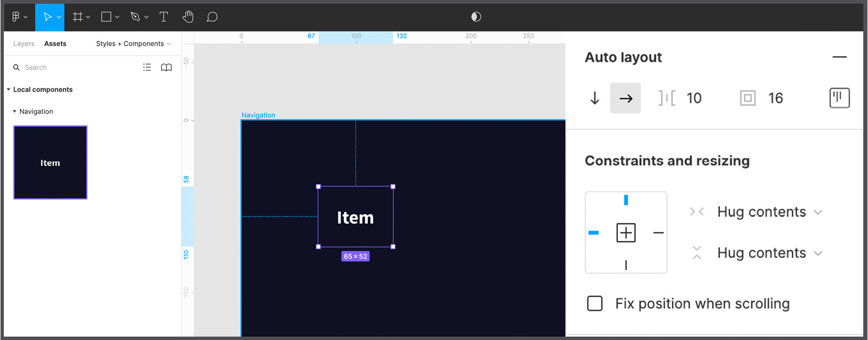868x340 pixels.
Task: Select the Item element on canvas
Action: (356, 217)
